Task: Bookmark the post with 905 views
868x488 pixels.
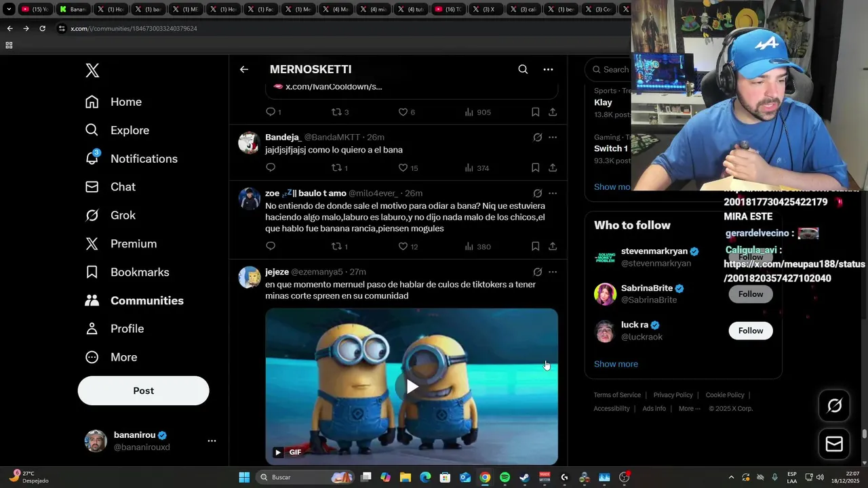Action: [x=535, y=112]
